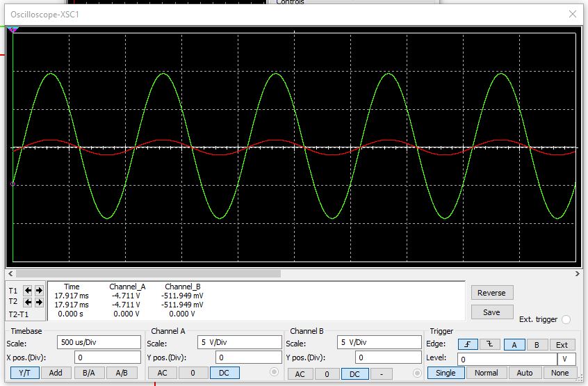Click the T1 cursor marker atop the display
Screen dimensions: 588x386
[13, 30]
